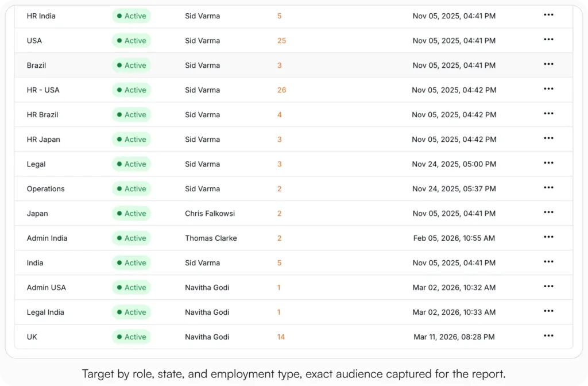Open the three-dot menu for Legal row
Image resolution: width=588 pixels, height=386 pixels.
[548, 163]
